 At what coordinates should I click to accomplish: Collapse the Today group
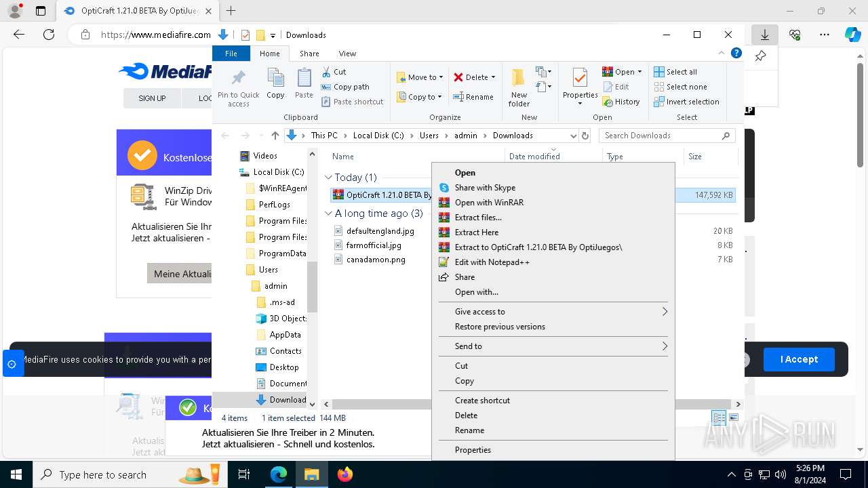(x=328, y=178)
